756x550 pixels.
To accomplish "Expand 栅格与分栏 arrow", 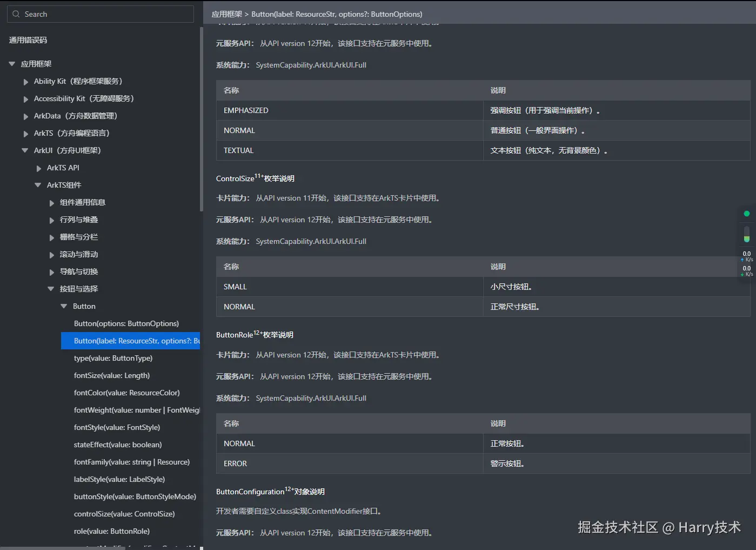I will (x=51, y=237).
